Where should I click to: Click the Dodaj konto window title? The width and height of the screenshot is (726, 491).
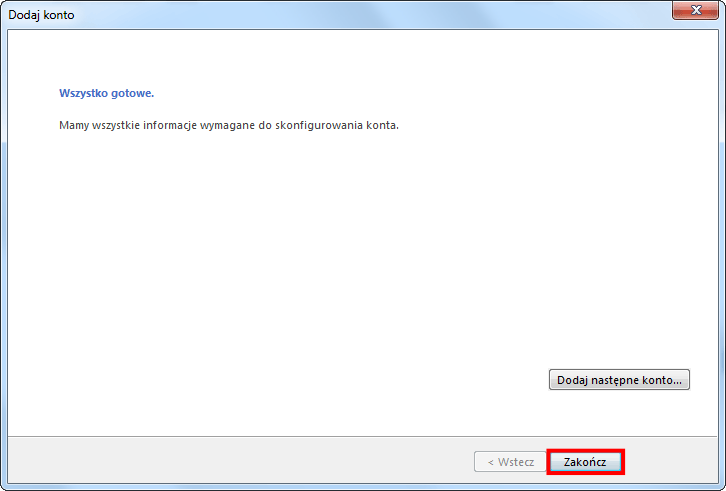[41, 15]
